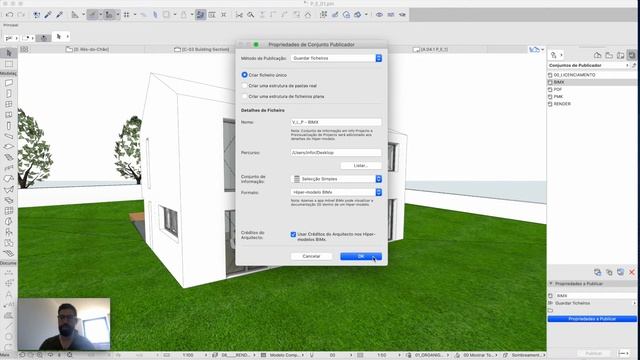Click OK in Propriedades de Conjunto Publicador
The height and width of the screenshot is (360, 640).
click(x=361, y=256)
